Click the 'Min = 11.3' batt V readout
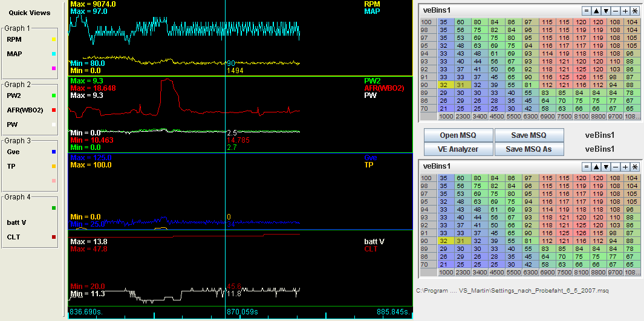644x321 pixels. click(x=88, y=294)
